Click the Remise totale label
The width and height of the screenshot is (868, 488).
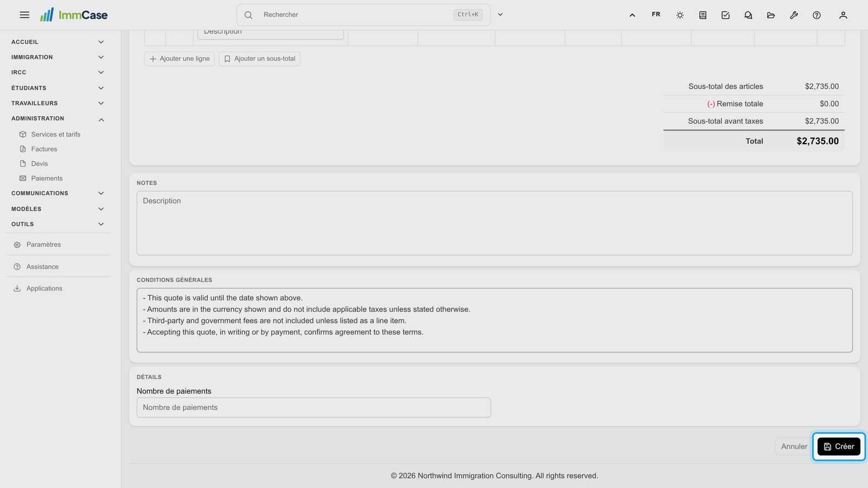tap(735, 104)
